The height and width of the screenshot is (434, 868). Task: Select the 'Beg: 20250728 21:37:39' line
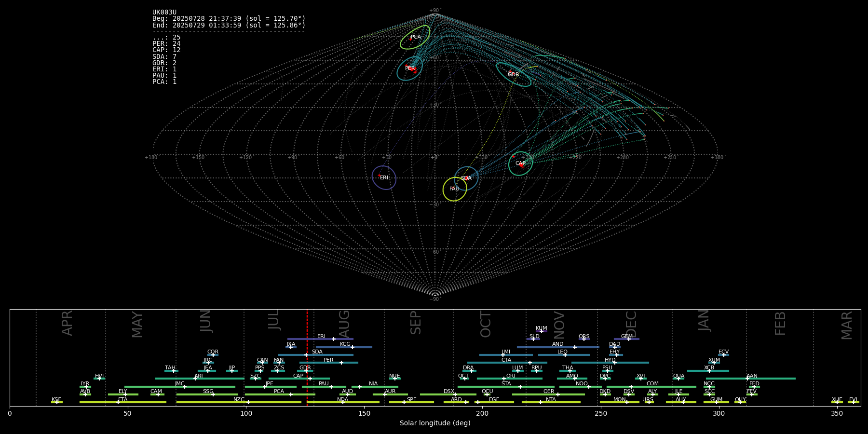tap(229, 19)
